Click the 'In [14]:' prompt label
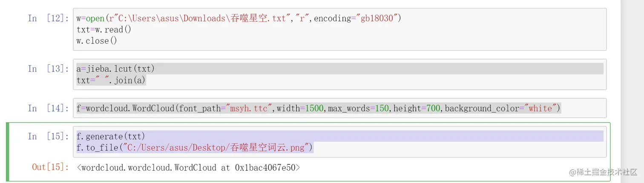Screen dimensions: 644x183 (x=48, y=108)
